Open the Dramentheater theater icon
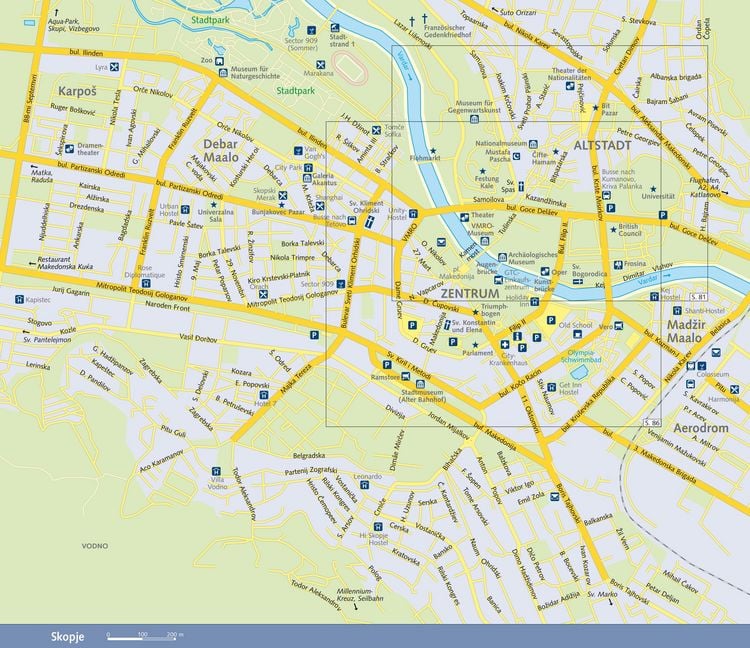Screen dimensions: 750x648 (69, 149)
